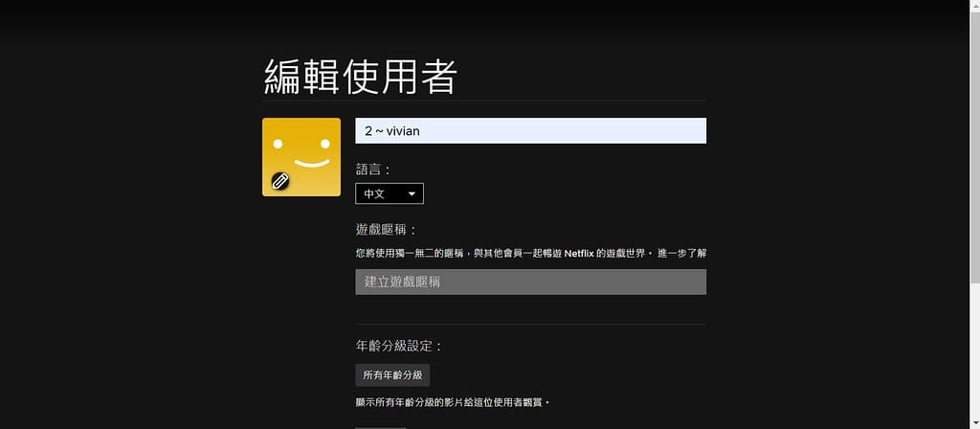This screenshot has height=429, width=980.
Task: Click the partially visible button at page bottom
Action: click(x=380, y=426)
